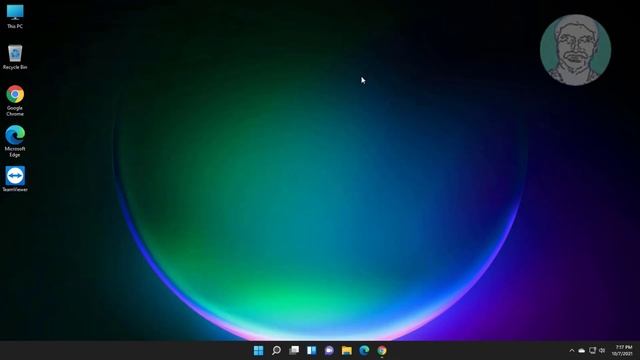Launch Teams Chat from taskbar

pyautogui.click(x=329, y=350)
